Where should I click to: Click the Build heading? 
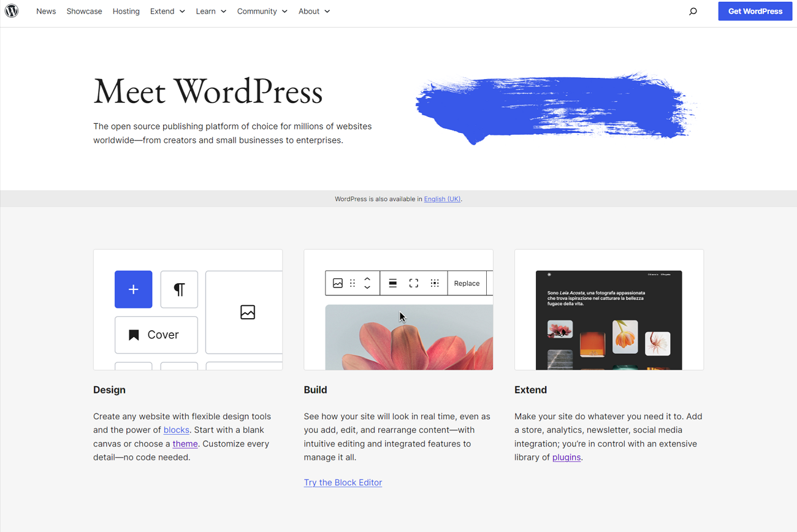315,390
